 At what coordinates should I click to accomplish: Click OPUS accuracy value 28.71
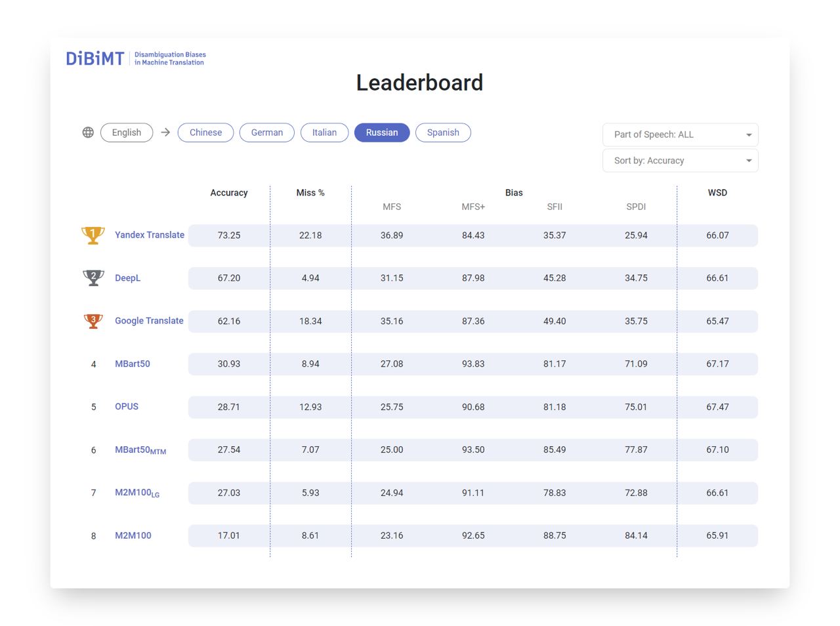tap(229, 407)
